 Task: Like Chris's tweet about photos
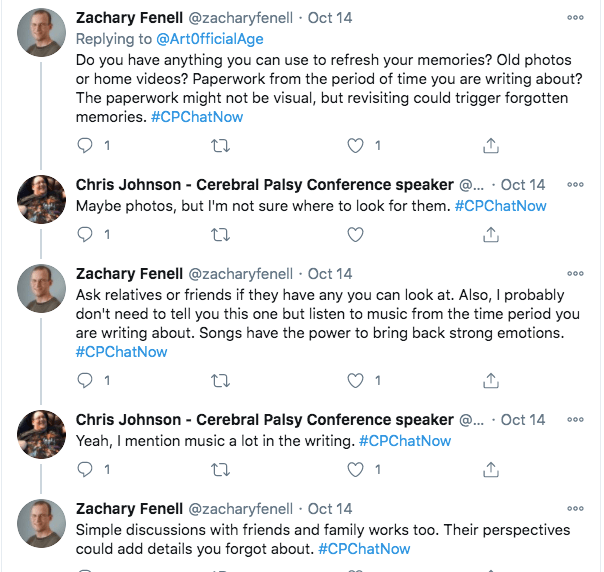(354, 235)
